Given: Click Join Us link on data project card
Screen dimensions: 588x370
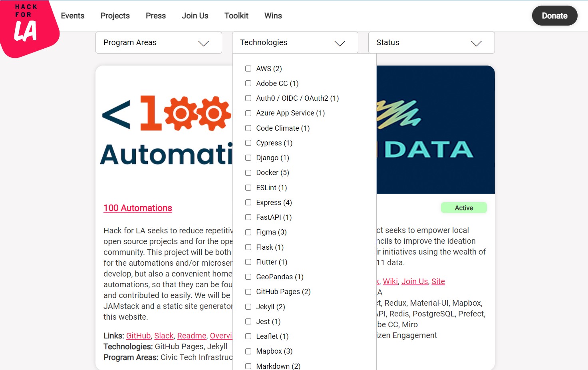Looking at the screenshot, I should pos(415,281).
